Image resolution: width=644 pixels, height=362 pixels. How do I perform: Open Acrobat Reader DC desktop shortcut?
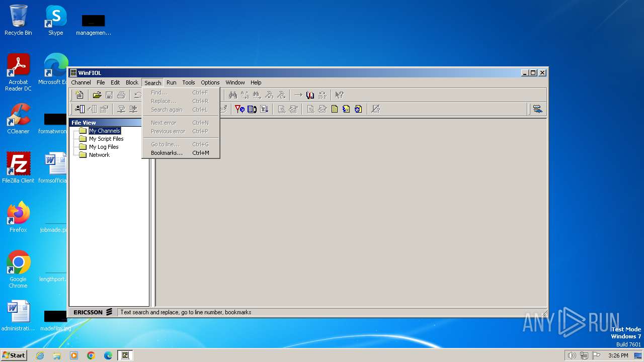tap(18, 72)
